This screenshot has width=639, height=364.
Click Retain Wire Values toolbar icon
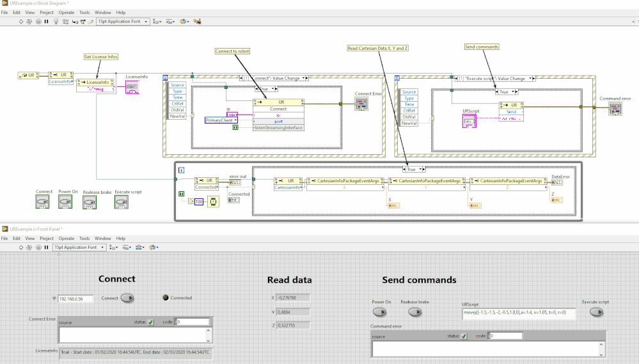(65, 21)
